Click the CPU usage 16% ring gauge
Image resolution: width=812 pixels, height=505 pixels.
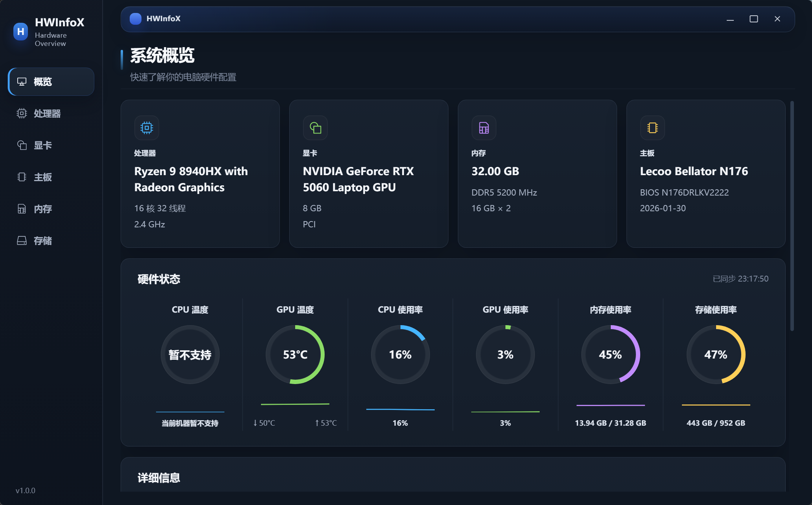400,355
